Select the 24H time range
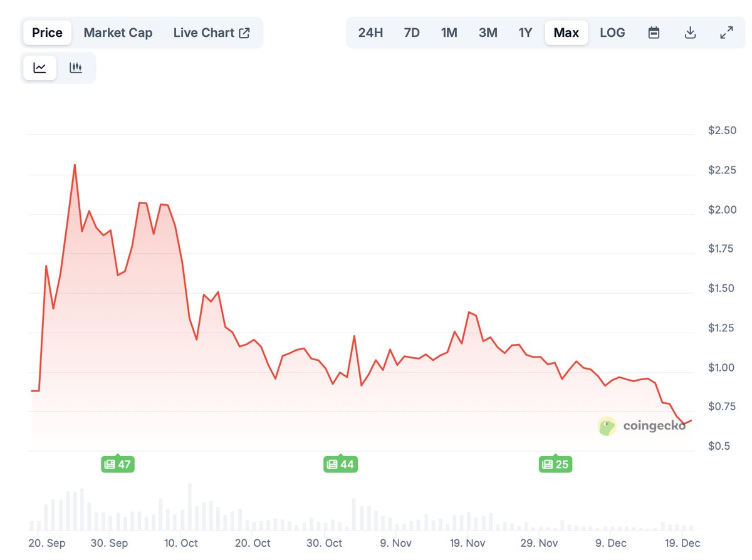This screenshot has width=752, height=560. pyautogui.click(x=370, y=33)
